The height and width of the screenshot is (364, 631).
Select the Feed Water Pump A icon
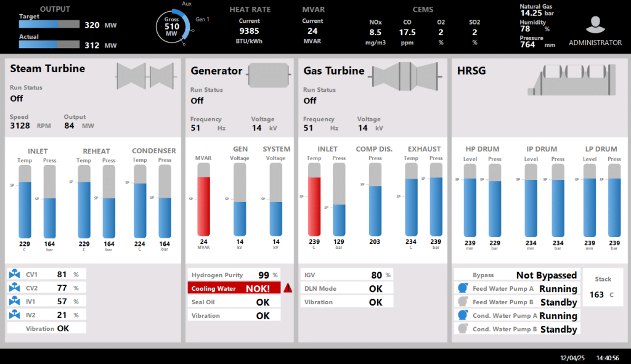[462, 288]
